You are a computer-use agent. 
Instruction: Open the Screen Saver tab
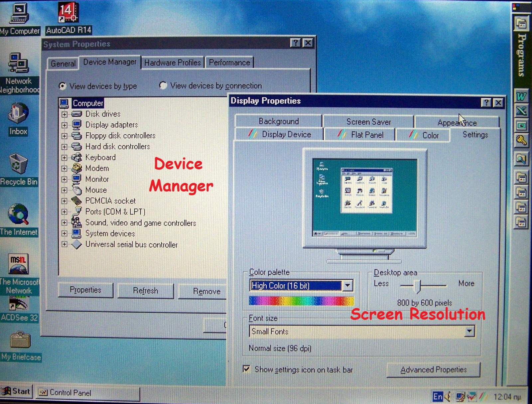pos(368,122)
